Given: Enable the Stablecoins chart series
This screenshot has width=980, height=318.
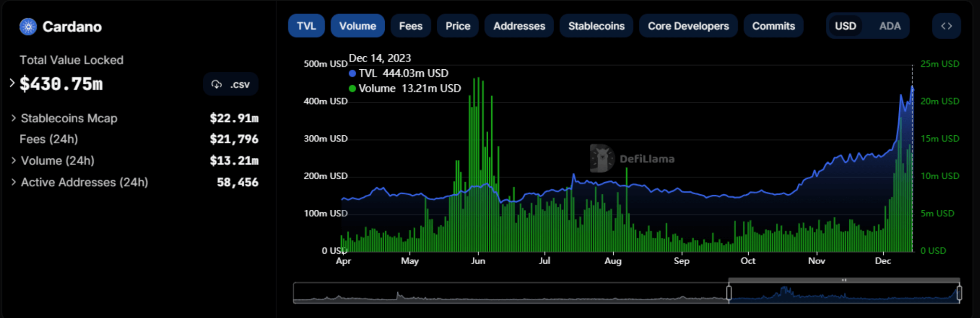Looking at the screenshot, I should pos(596,26).
